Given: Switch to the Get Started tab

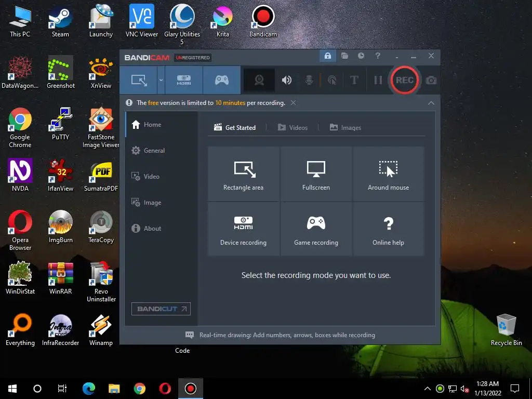Looking at the screenshot, I should pyautogui.click(x=235, y=128).
